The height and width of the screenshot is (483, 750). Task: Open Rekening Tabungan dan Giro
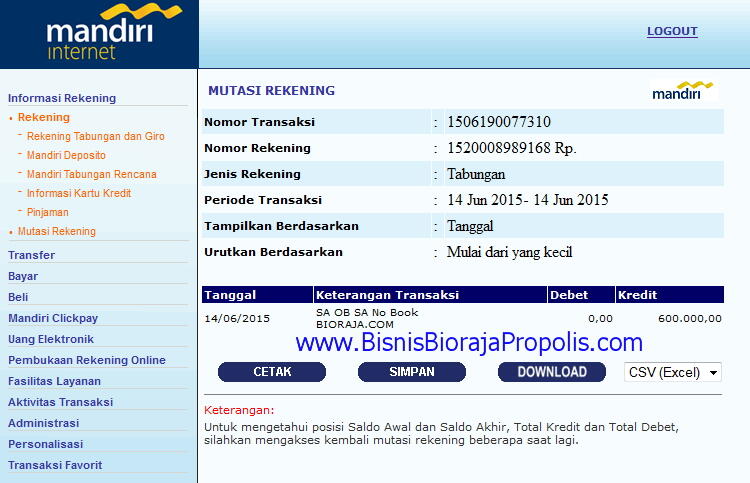click(x=96, y=136)
